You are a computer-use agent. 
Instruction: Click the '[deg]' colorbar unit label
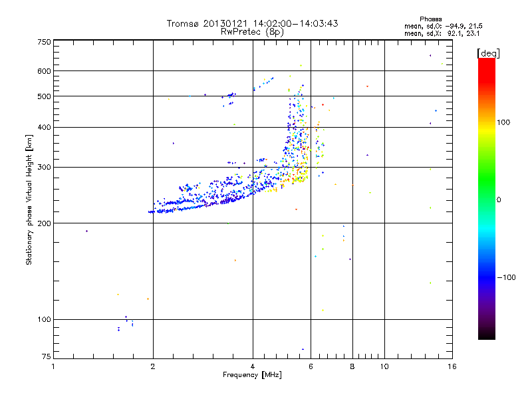[x=488, y=53]
